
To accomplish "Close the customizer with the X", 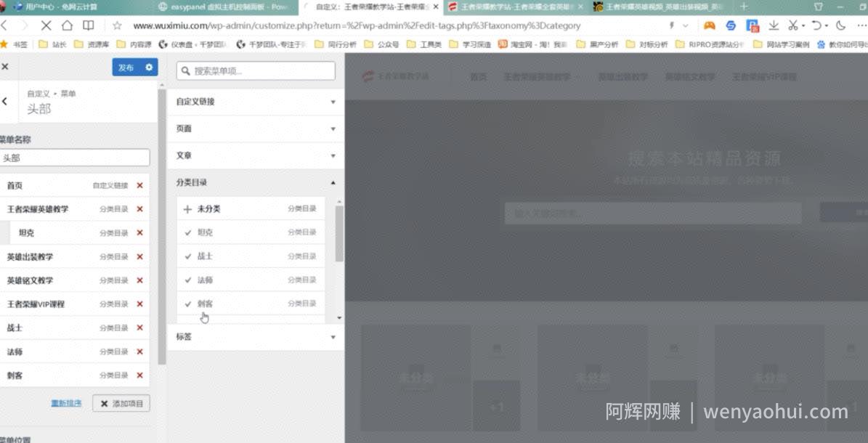I will click(5, 67).
